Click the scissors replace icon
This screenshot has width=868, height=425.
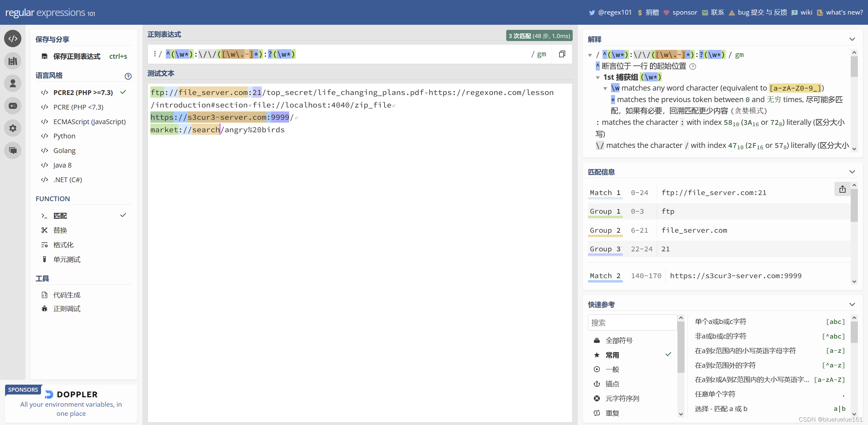coord(44,230)
